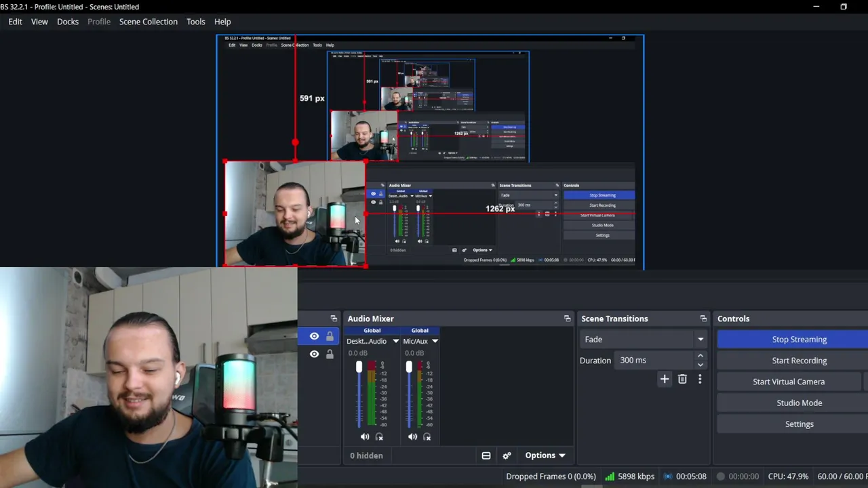Viewport: 868px width, 488px height.
Task: Toggle Mic/Aux headphone monitoring icon
Action: tap(427, 437)
